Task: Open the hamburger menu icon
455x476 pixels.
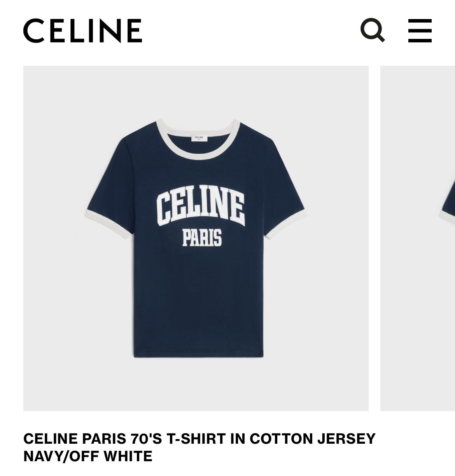Action: pos(420,30)
